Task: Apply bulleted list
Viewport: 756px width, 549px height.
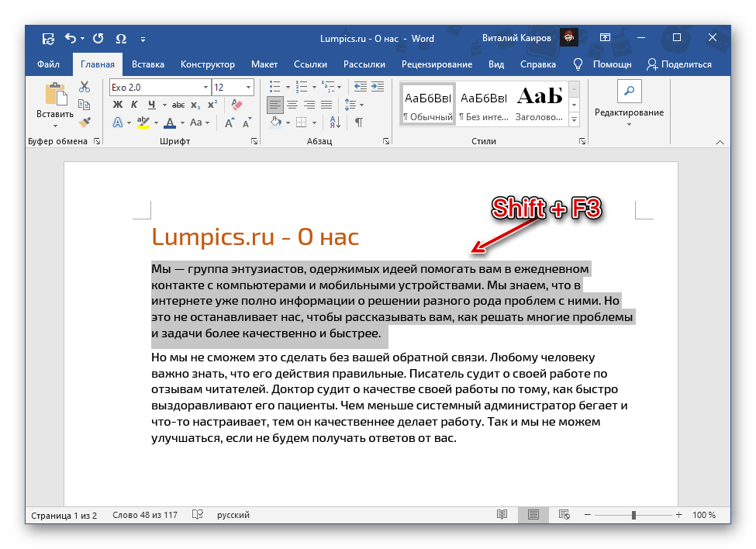Action: pos(274,87)
